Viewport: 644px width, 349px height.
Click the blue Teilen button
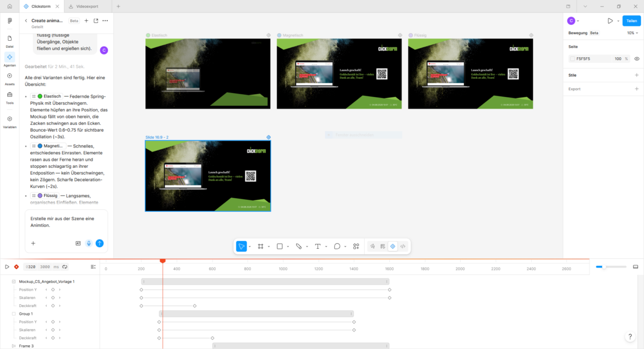click(631, 21)
